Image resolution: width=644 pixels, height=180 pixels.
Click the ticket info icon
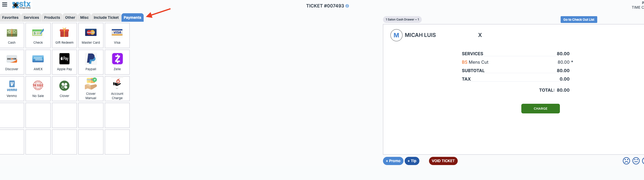coord(347,6)
